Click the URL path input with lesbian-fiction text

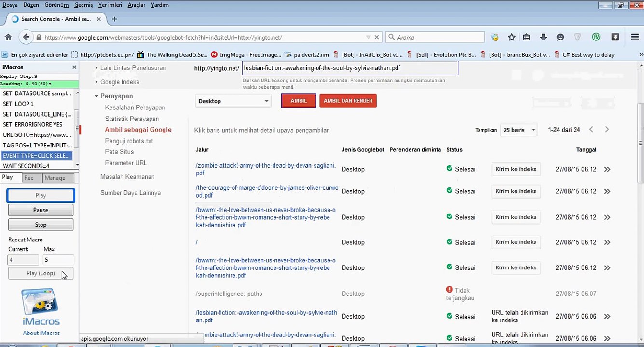click(x=350, y=68)
